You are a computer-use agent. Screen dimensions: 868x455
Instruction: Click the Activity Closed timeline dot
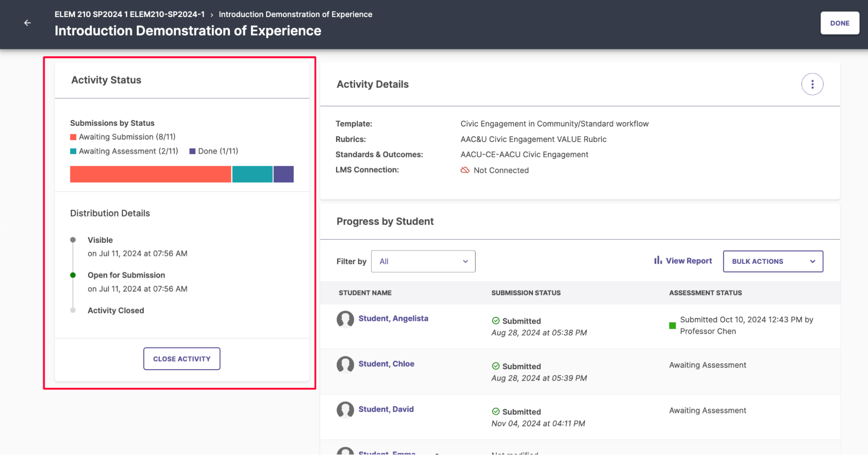pos(73,310)
